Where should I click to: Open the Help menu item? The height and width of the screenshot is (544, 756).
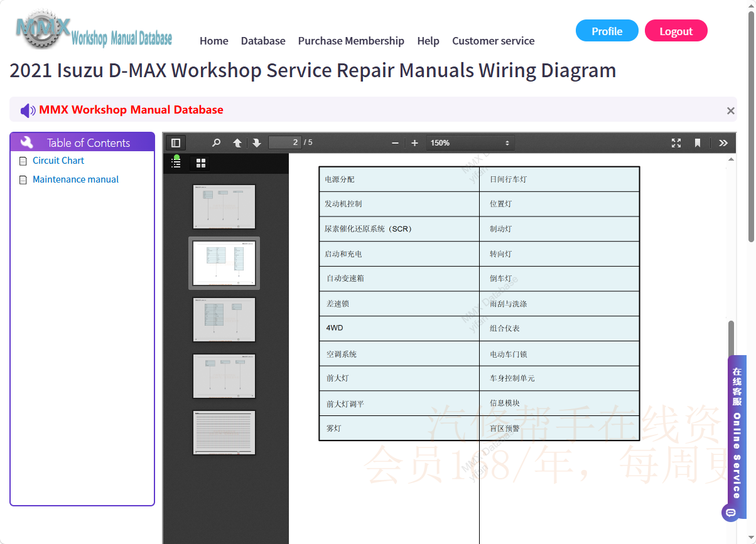[428, 41]
